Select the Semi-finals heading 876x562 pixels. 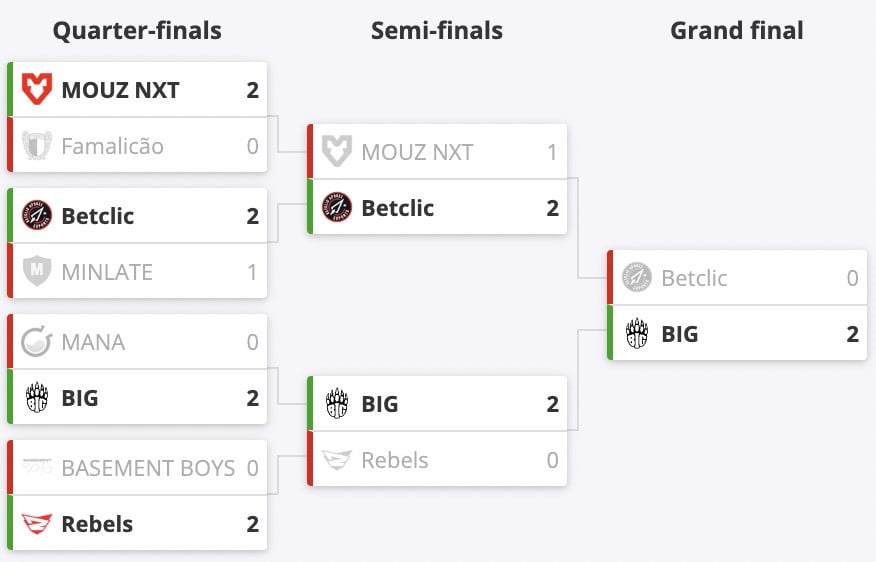pos(437,31)
